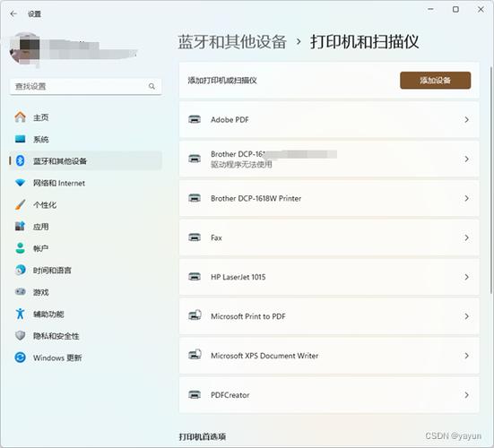Click the 添加设备 button
This screenshot has width=494, height=448.
coord(436,81)
